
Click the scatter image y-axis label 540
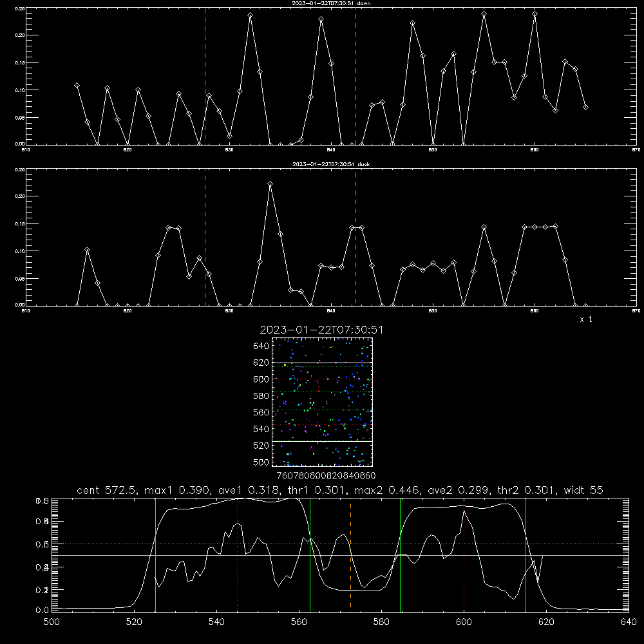261,429
